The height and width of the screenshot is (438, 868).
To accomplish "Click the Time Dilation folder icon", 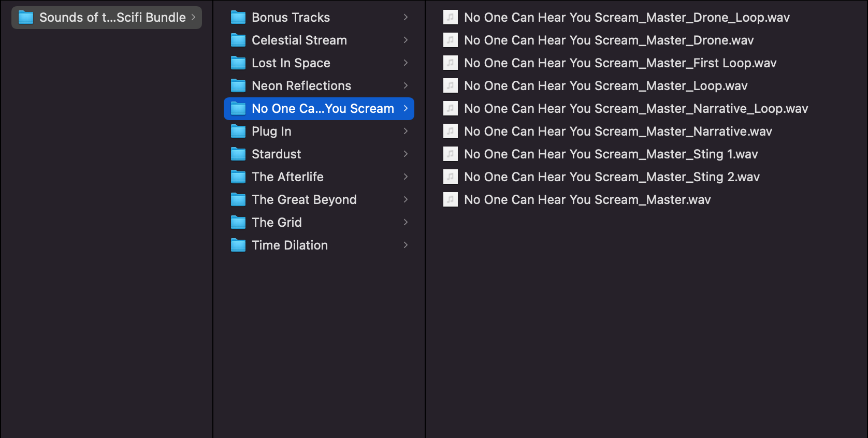I will [238, 245].
